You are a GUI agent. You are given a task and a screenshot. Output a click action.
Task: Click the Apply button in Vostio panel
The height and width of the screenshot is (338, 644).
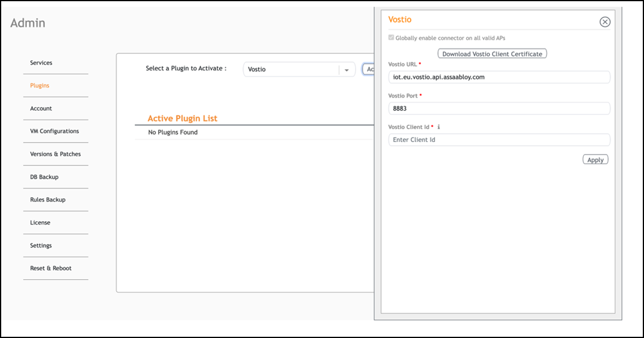(595, 159)
